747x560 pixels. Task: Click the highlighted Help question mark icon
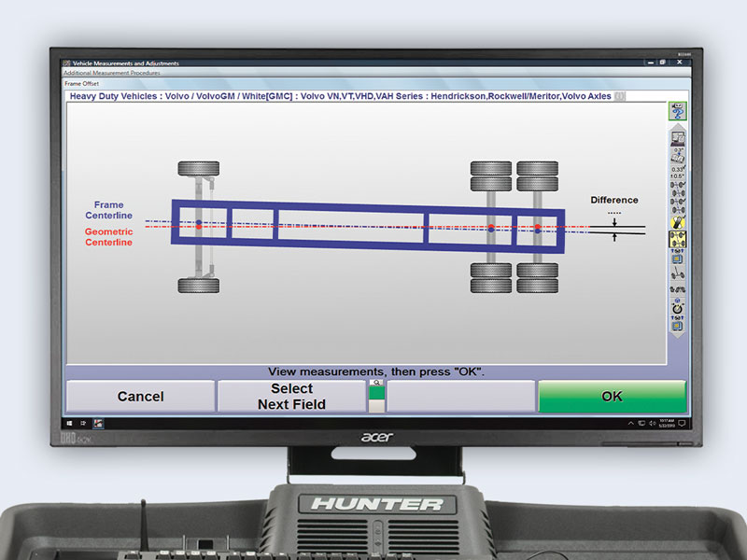click(677, 111)
